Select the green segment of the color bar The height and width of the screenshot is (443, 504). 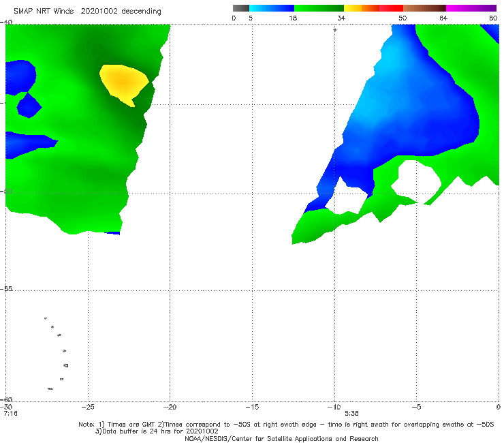[x=319, y=8]
